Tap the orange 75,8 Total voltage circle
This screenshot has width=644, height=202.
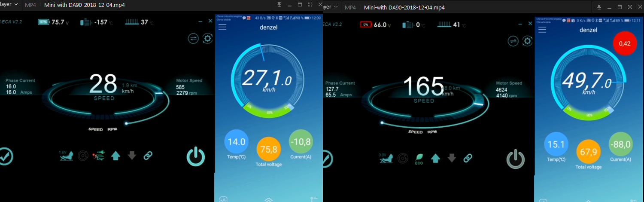[x=269, y=149]
